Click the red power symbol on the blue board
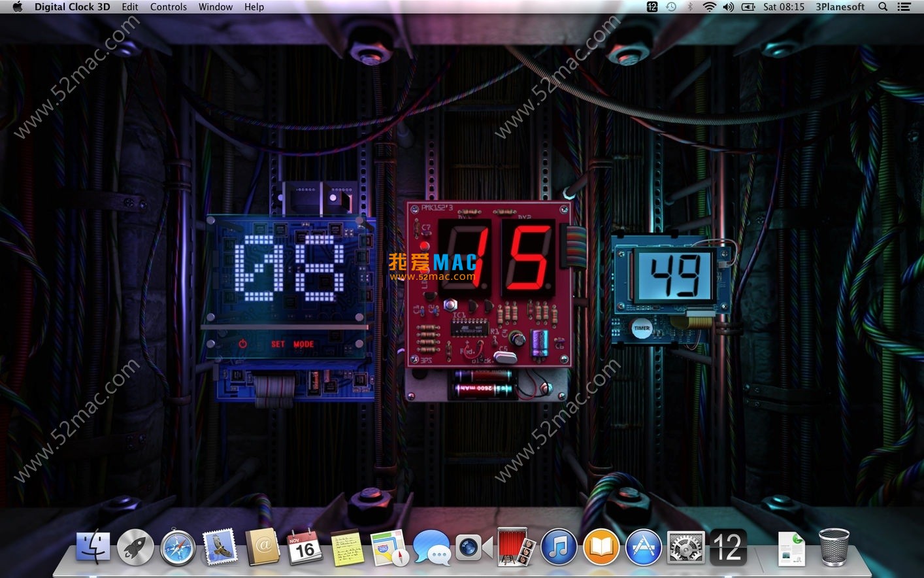 click(242, 344)
